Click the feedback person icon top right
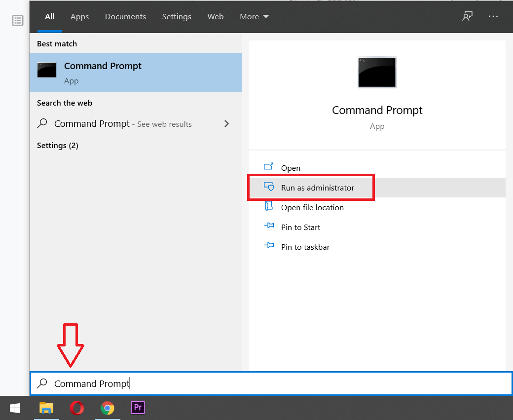The height and width of the screenshot is (420, 513). (x=467, y=16)
